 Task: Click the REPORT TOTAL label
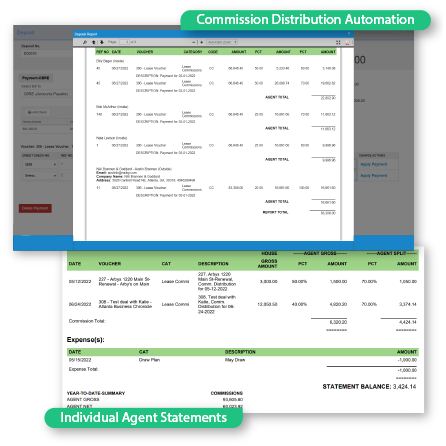tap(275, 212)
